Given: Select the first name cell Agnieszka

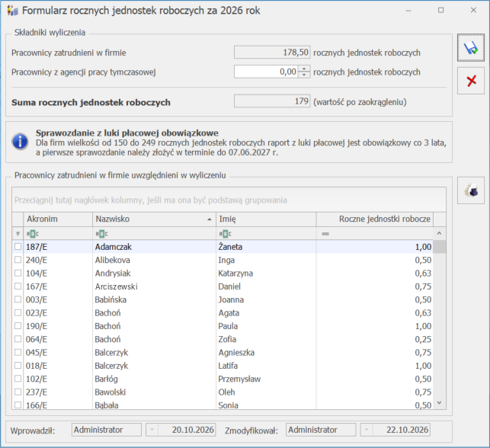Looking at the screenshot, I should pos(266,353).
